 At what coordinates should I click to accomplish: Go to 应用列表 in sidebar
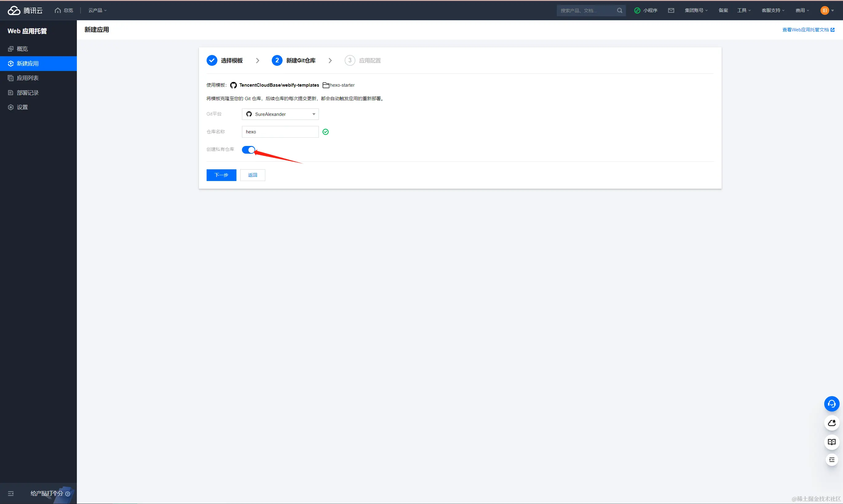click(27, 78)
